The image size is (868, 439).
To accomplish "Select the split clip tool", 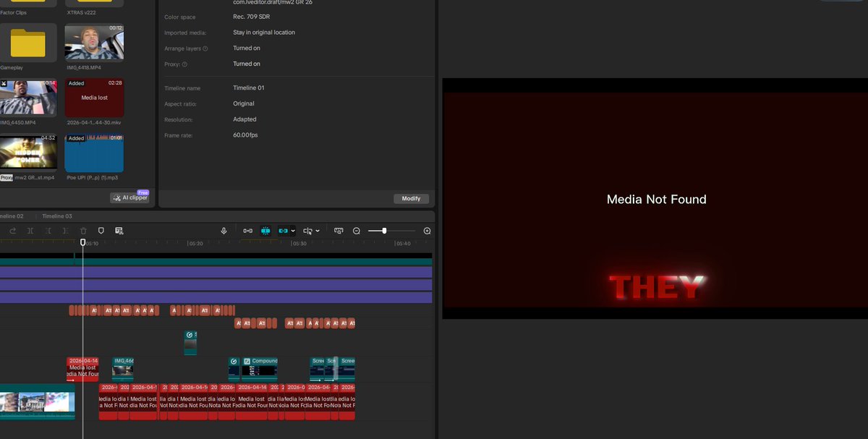I will tap(30, 231).
